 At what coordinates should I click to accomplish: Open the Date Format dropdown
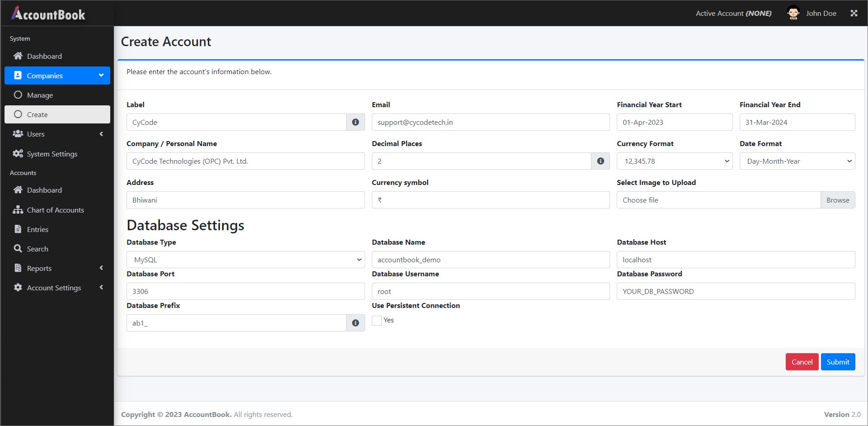point(797,161)
